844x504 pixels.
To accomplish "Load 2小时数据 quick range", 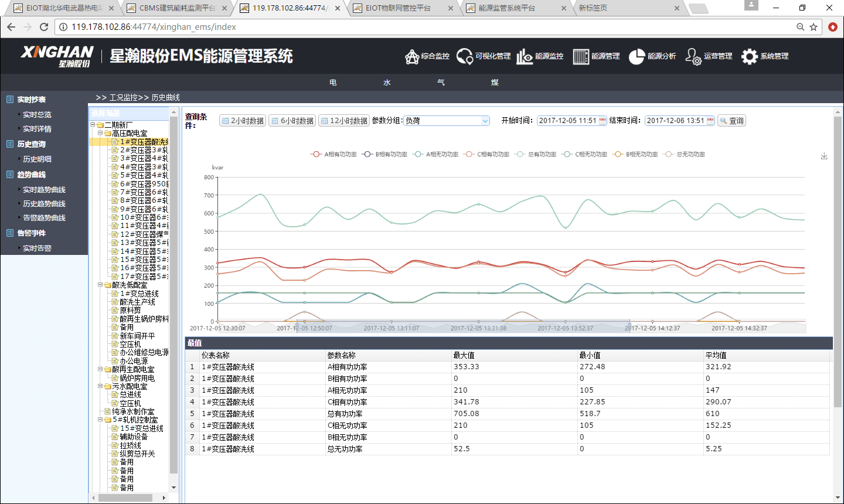I will (243, 121).
